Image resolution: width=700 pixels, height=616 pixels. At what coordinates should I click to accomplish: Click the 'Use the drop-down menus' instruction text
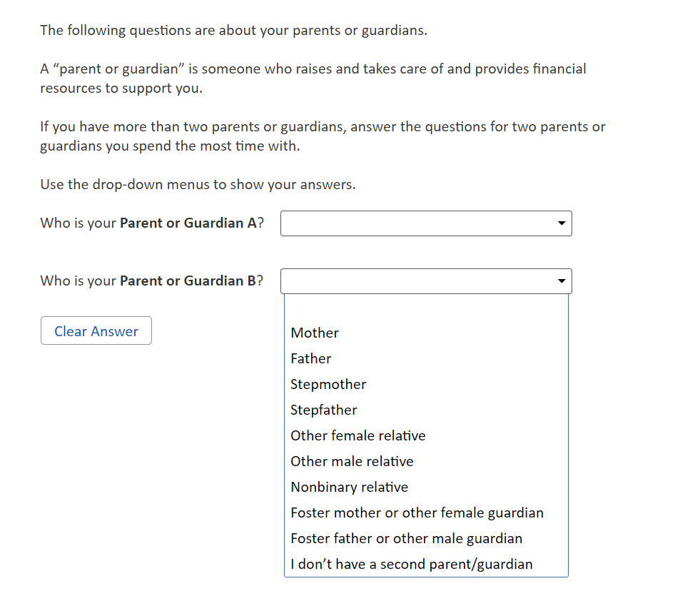coord(198,184)
